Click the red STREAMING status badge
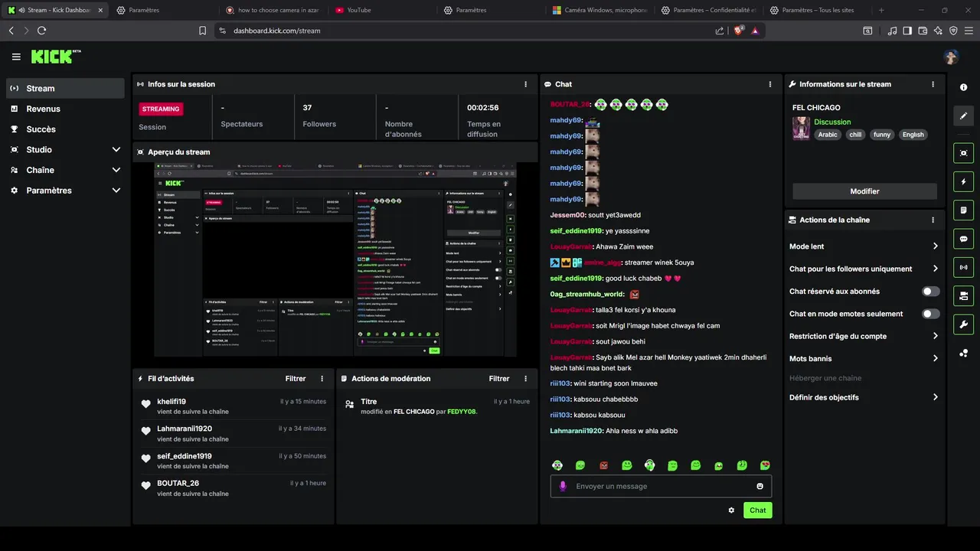Viewport: 980px width, 551px height. click(x=161, y=109)
